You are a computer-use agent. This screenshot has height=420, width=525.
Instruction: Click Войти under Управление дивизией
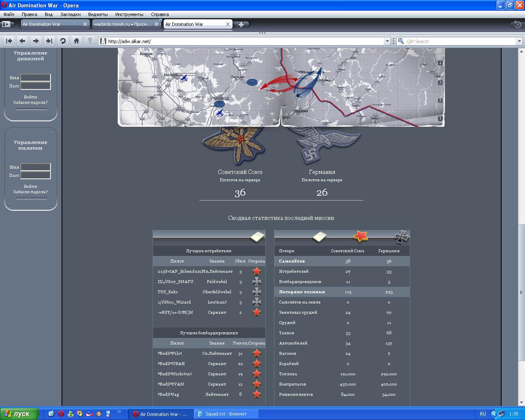(30, 97)
